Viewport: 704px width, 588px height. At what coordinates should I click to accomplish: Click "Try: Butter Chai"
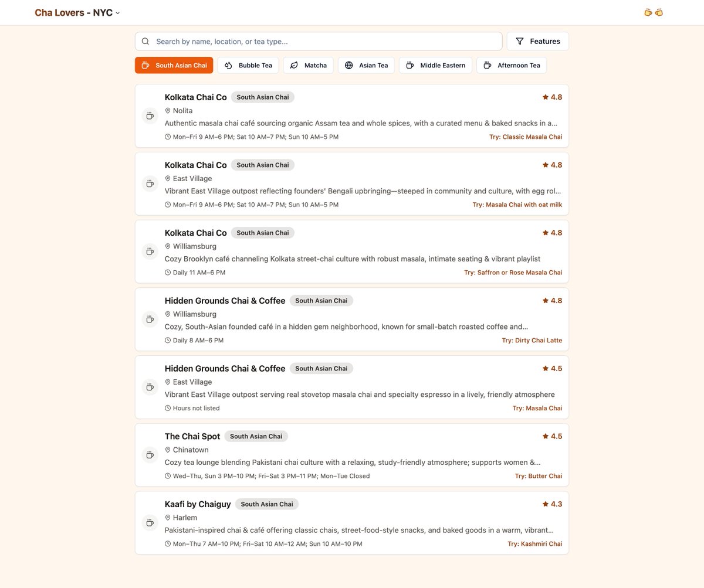click(539, 476)
